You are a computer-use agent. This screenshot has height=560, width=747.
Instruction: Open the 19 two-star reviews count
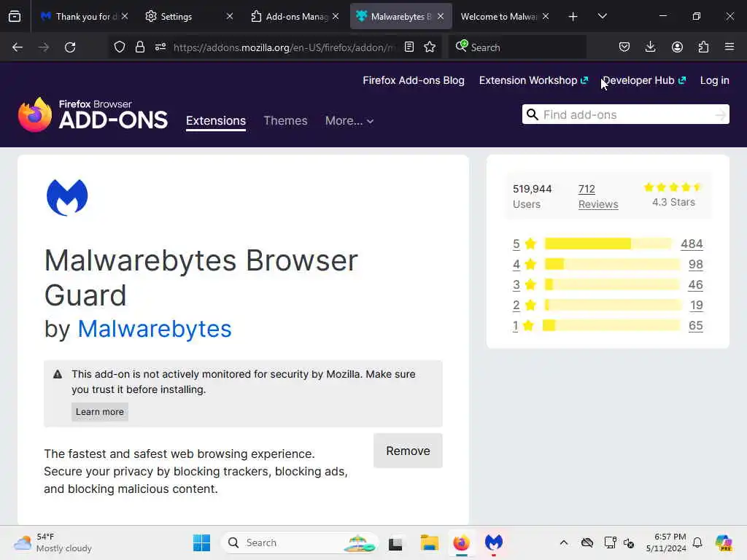coord(697,306)
